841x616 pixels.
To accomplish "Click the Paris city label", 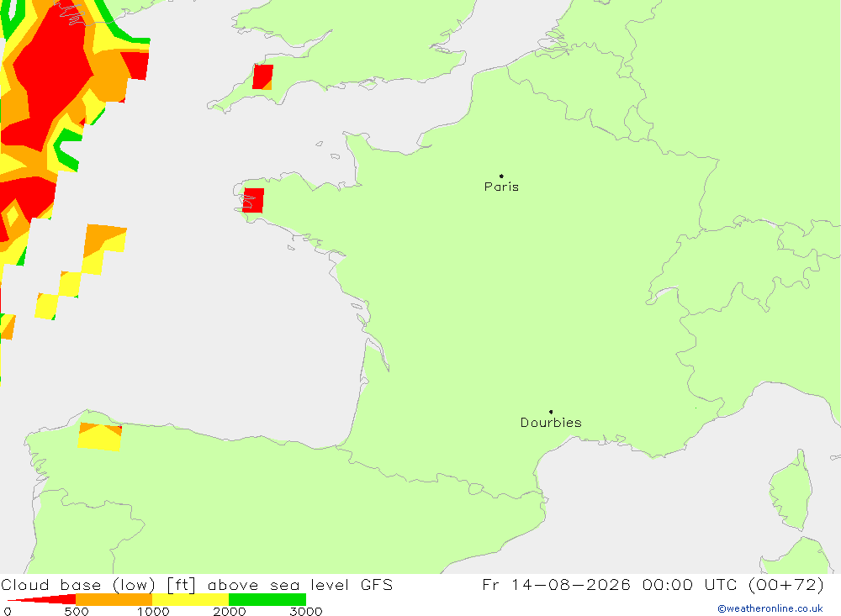I will (501, 187).
